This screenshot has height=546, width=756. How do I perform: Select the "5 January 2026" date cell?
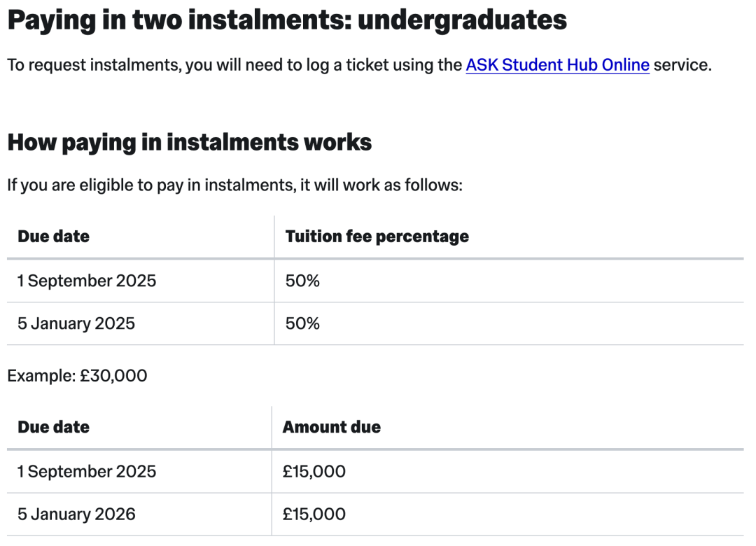pos(76,514)
